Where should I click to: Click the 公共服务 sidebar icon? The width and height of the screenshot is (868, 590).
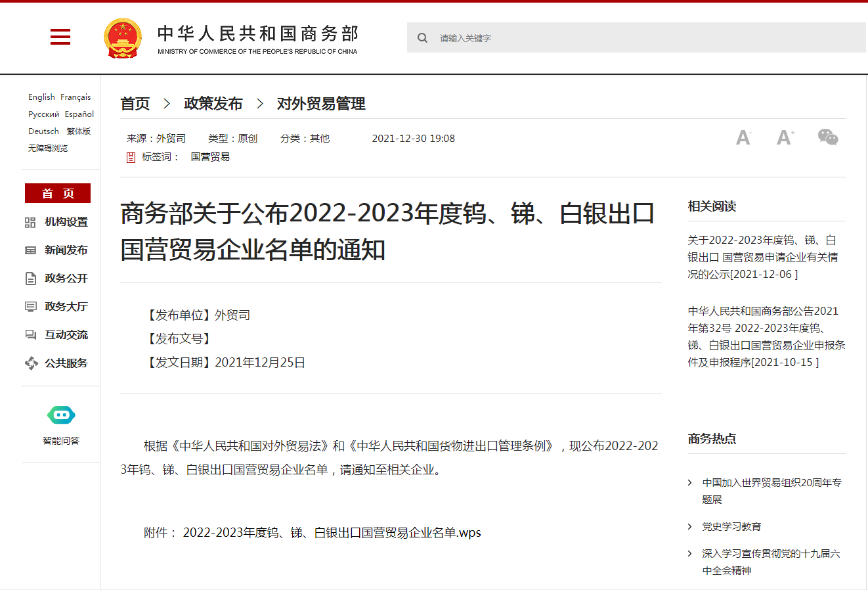[31, 363]
